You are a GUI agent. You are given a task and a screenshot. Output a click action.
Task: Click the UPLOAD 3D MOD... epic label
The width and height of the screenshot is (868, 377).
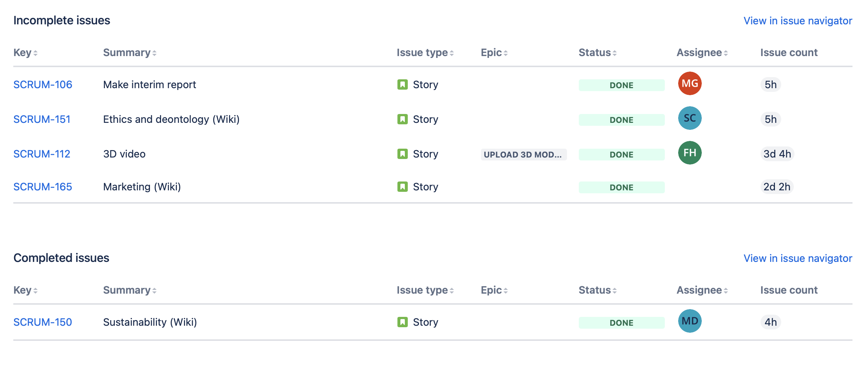(523, 154)
